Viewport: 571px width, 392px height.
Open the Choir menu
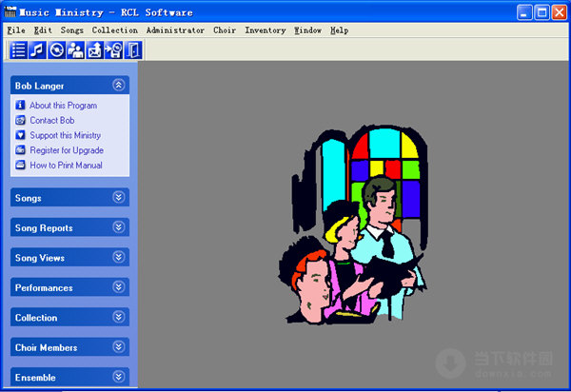coord(225,30)
